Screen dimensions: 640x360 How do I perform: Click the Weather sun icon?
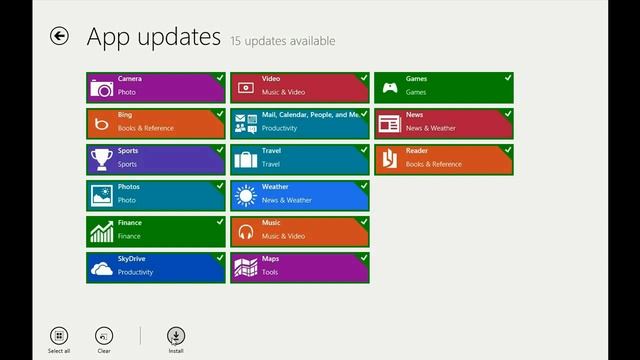(246, 196)
